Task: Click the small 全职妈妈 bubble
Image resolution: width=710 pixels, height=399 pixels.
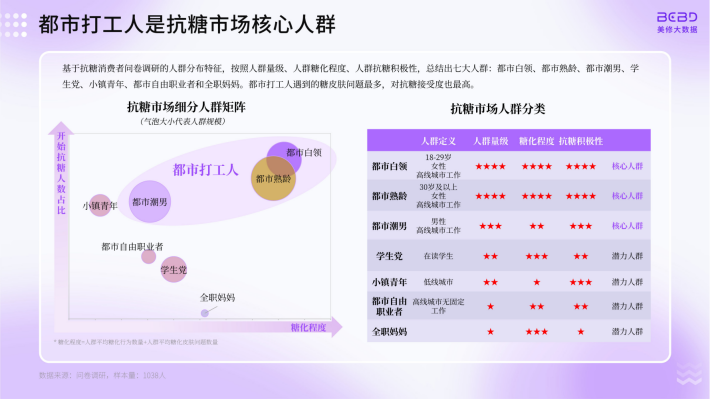Action: 205,312
